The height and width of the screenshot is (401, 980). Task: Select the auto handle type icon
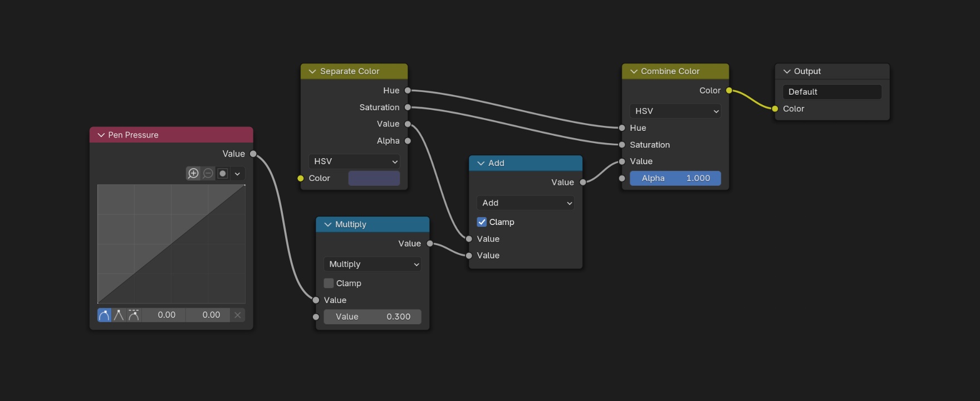[104, 315]
